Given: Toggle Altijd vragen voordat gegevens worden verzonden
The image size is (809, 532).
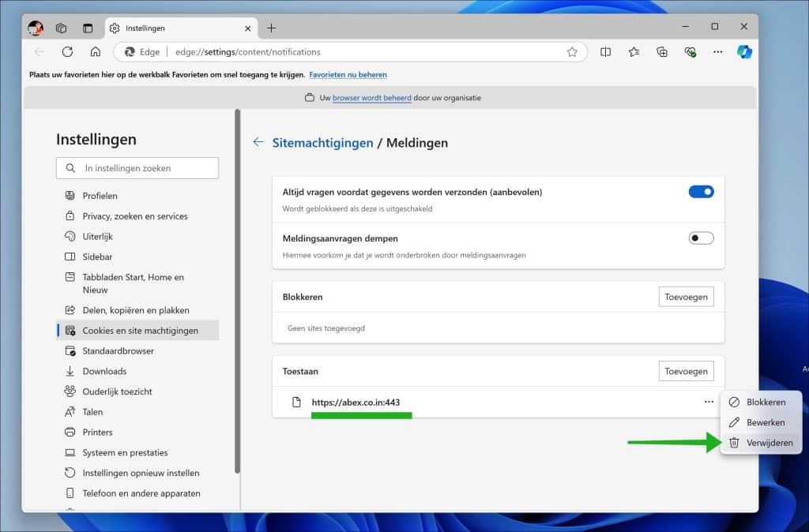Looking at the screenshot, I should point(702,192).
